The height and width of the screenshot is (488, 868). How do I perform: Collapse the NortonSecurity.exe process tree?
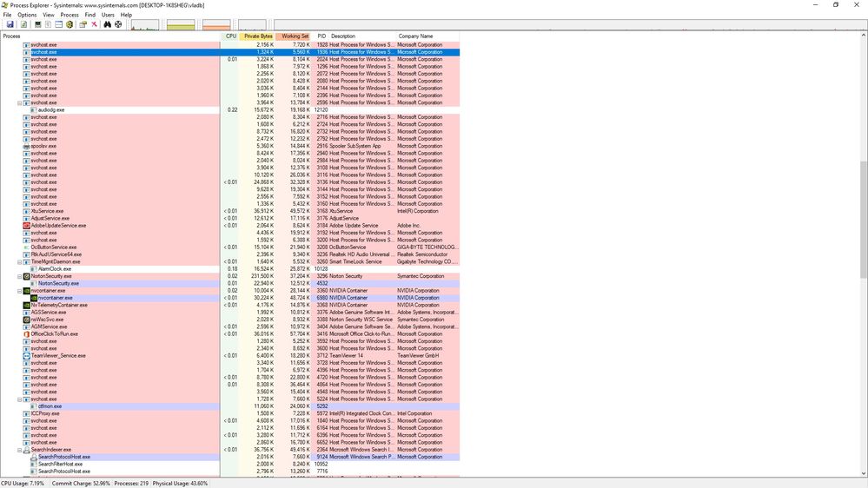(20, 276)
